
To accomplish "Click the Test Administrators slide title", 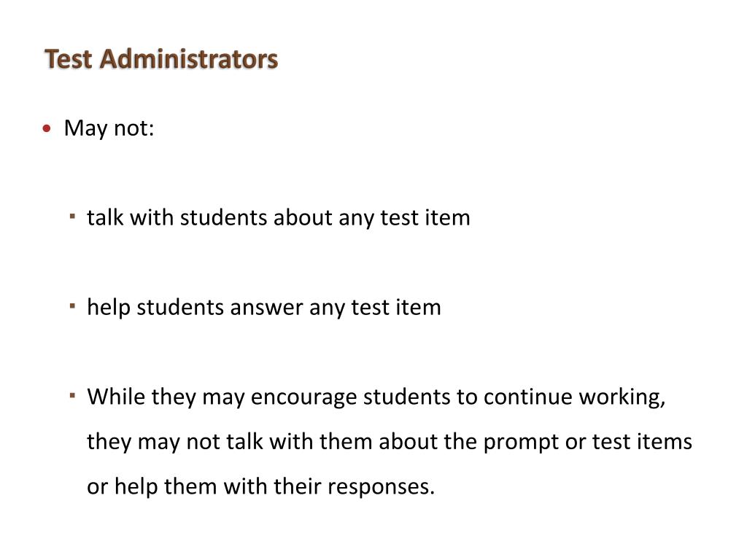I will pos(161,59).
